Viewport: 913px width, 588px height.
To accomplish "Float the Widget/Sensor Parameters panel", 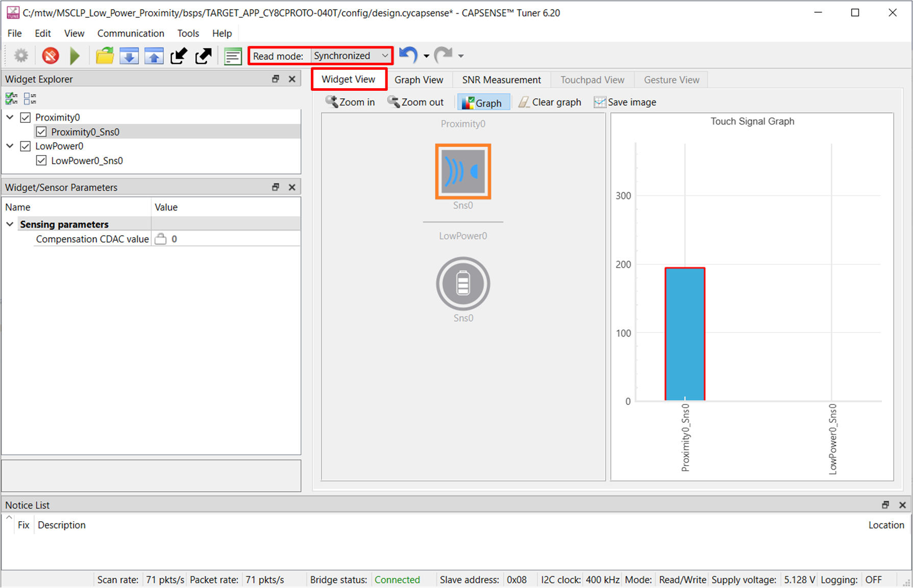I will pyautogui.click(x=276, y=187).
